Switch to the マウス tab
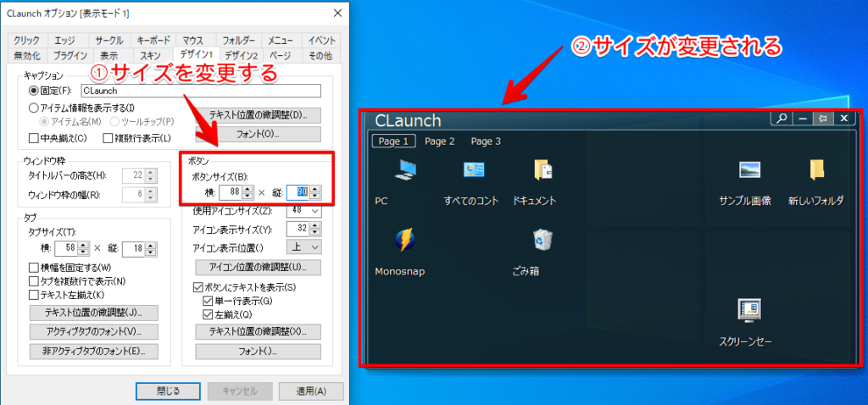The height and width of the screenshot is (405, 868). (x=193, y=41)
